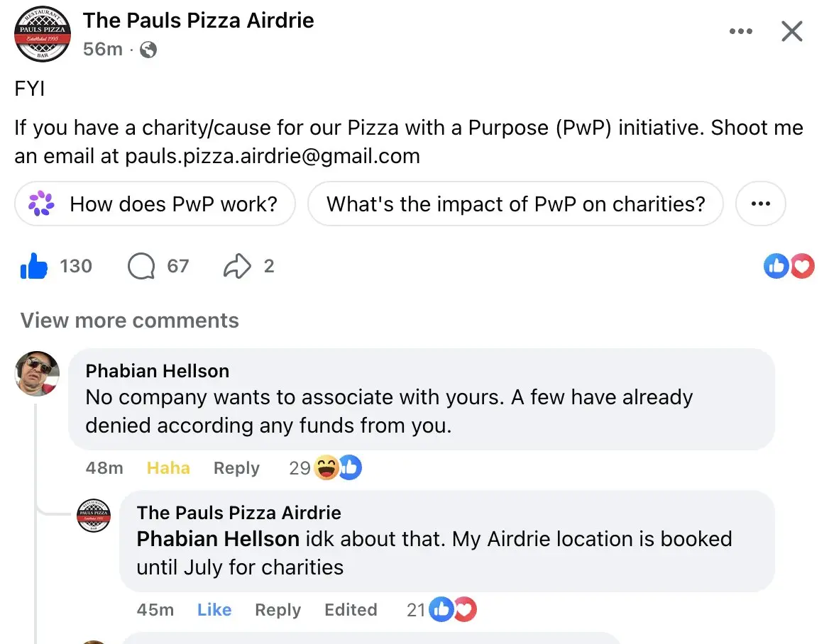Expand View more comments

coord(130,321)
